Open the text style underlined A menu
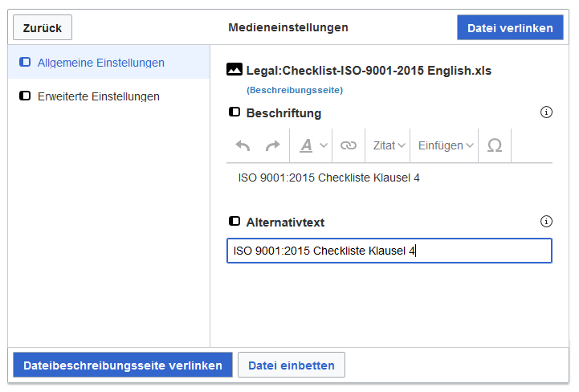579x392 pixels. (312, 145)
